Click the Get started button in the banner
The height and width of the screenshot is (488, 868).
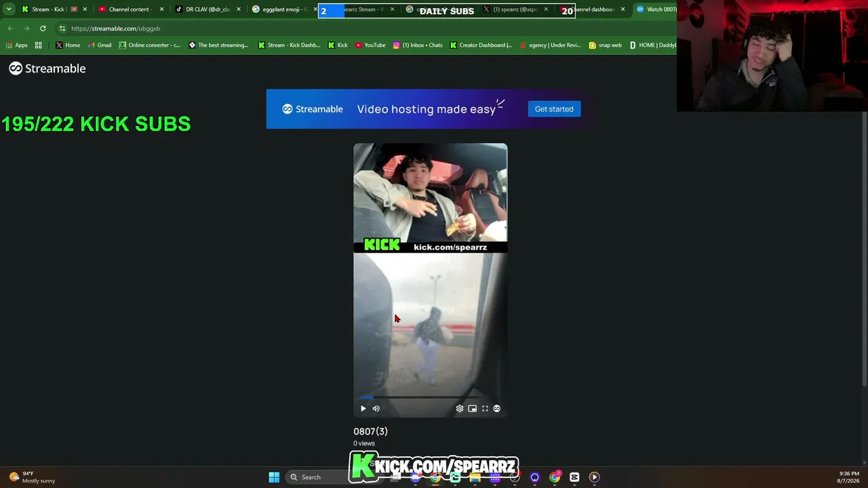point(554,109)
